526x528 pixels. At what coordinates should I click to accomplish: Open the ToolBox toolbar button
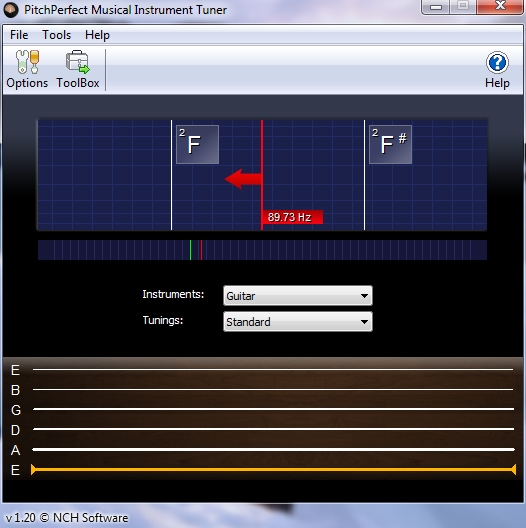(77, 69)
